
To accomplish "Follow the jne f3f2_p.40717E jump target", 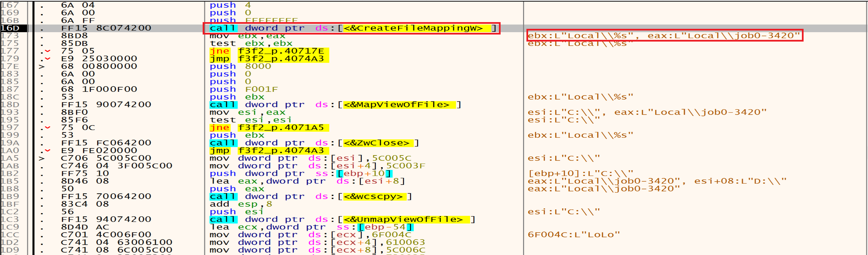I will click(x=280, y=51).
